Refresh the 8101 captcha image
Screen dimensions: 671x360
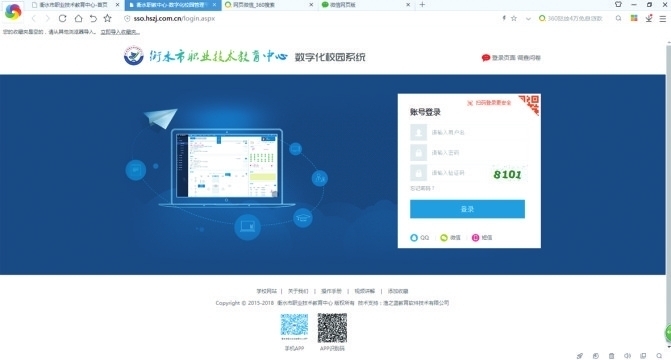pos(508,174)
